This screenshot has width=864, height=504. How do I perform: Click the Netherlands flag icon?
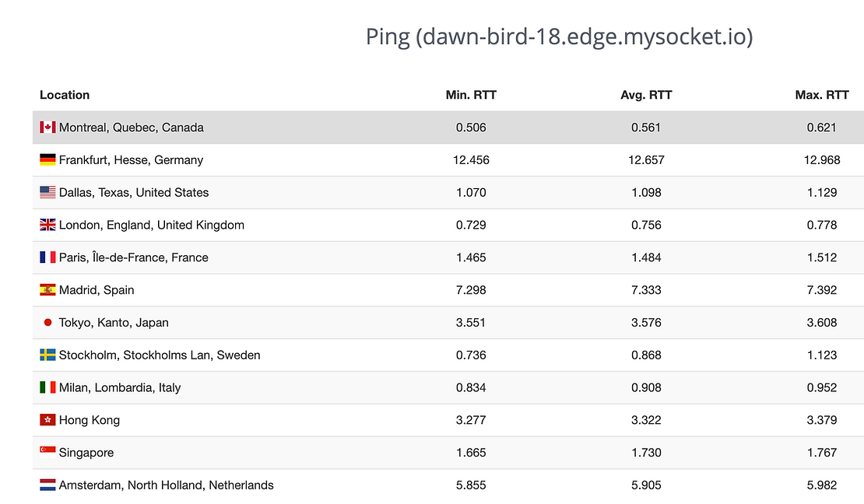pos(47,485)
